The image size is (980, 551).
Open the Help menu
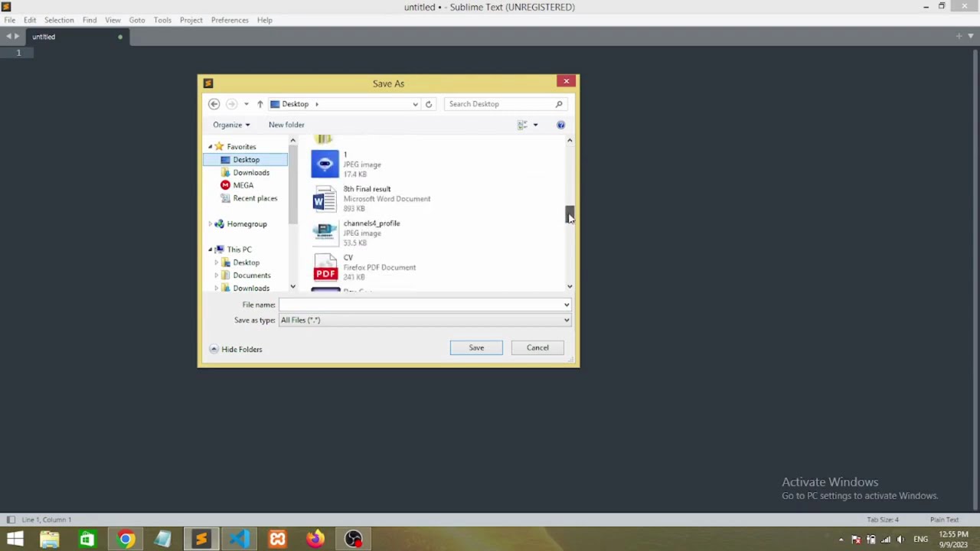point(265,20)
